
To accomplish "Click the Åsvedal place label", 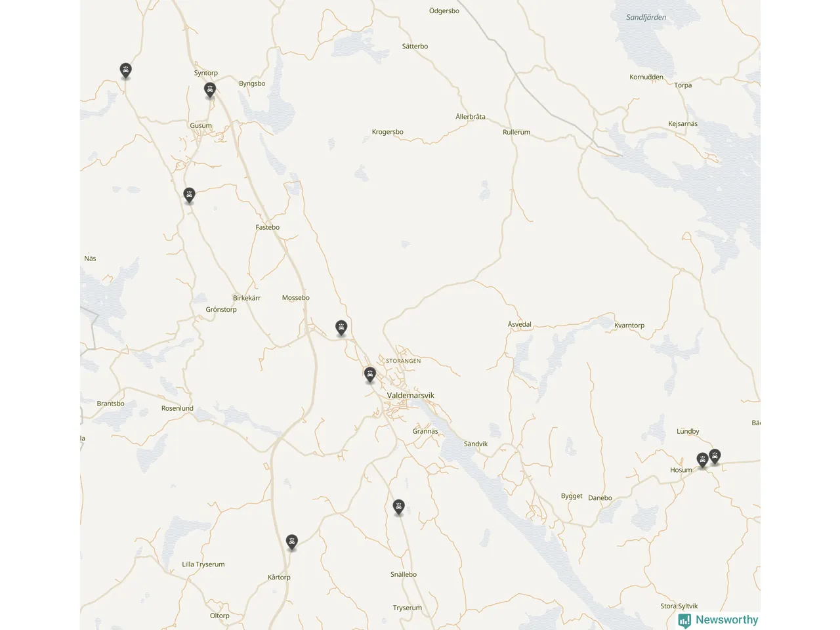I will click(520, 324).
